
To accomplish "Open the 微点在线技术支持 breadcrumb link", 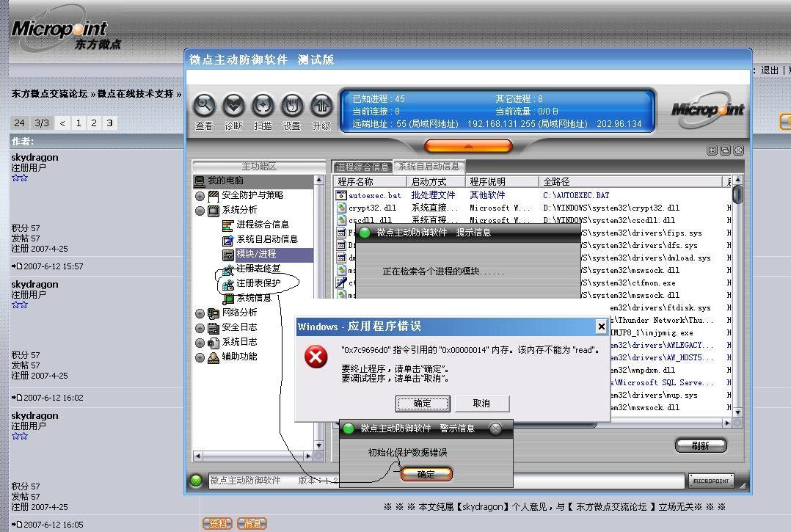I will pos(135,94).
